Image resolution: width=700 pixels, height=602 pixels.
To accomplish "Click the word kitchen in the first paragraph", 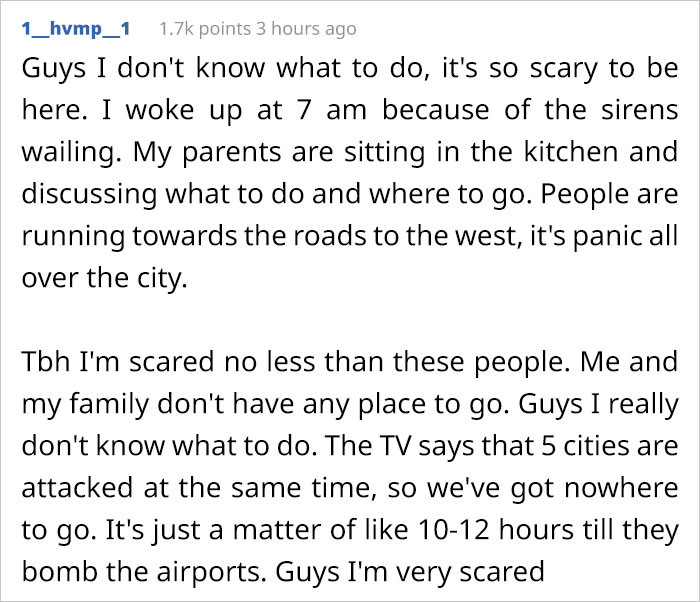I will pos(571,152).
